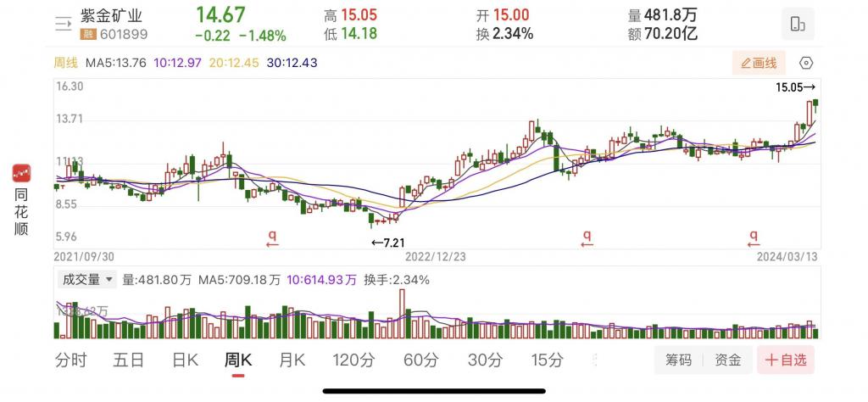Tap the 筹码 button
The width and height of the screenshot is (868, 402).
tap(679, 360)
